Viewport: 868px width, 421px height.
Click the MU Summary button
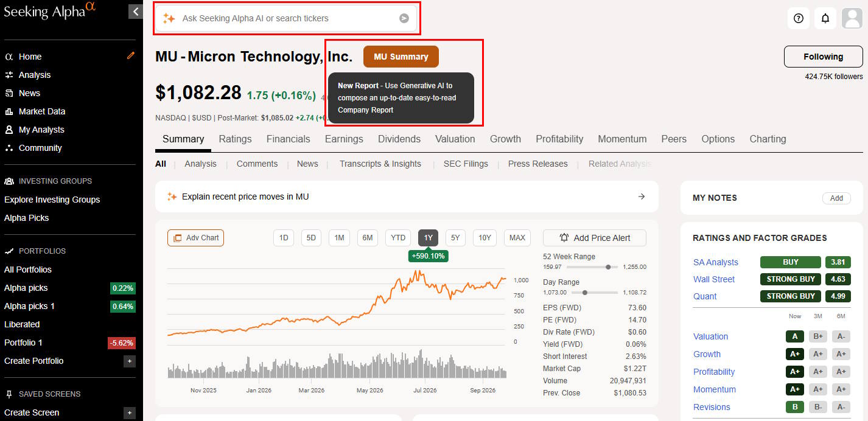click(x=401, y=57)
